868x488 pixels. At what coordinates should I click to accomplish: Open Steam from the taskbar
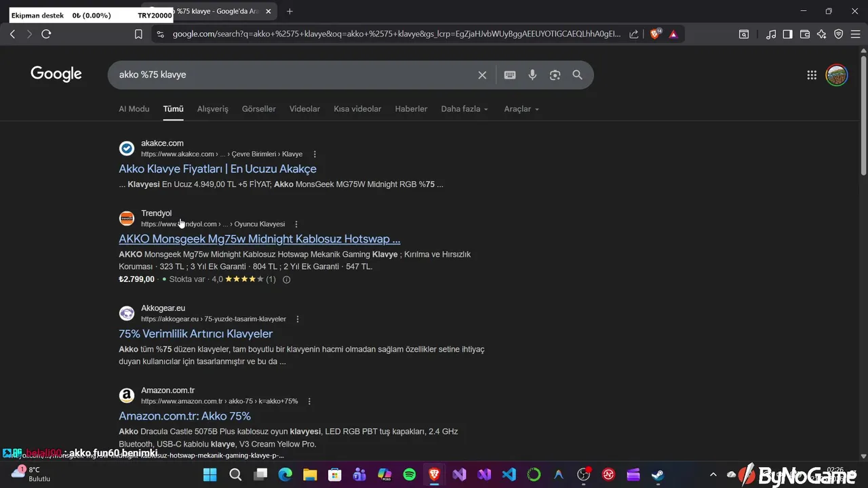click(x=658, y=474)
